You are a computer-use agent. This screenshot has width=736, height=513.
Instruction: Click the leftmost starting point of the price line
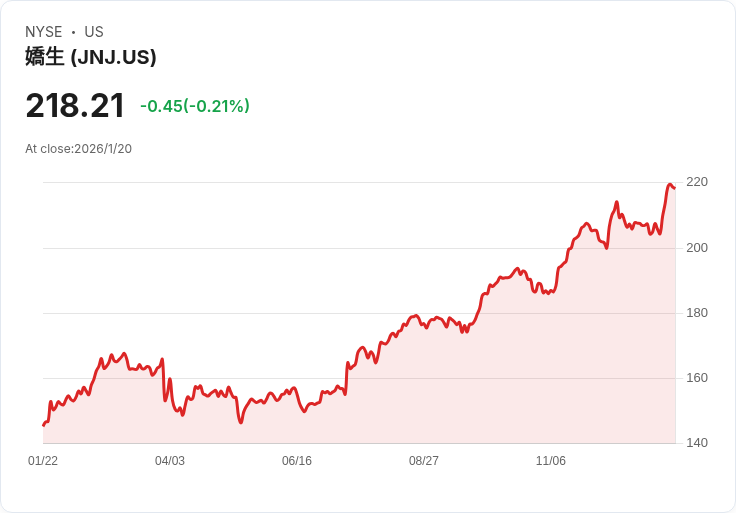pos(43,426)
